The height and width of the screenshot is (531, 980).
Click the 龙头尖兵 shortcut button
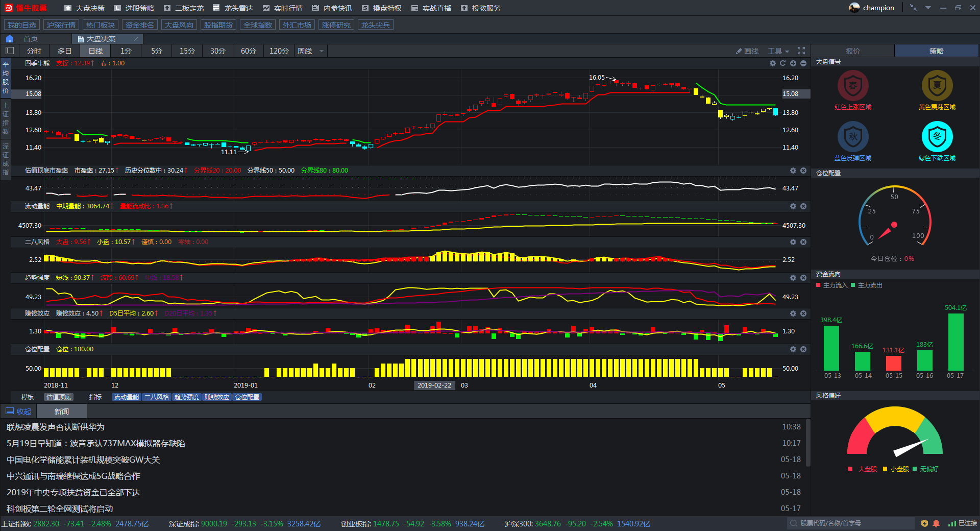(376, 25)
